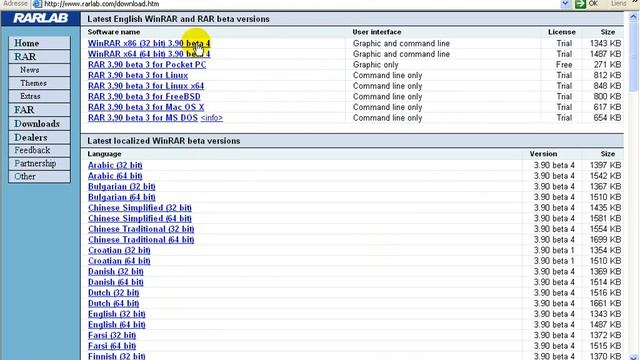Download RAR 3.90 beta 3 for MS DOS

click(143, 118)
